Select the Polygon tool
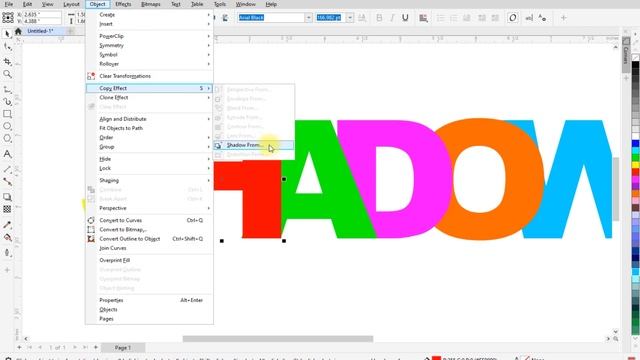The height and width of the screenshot is (360, 640). click(x=7, y=138)
